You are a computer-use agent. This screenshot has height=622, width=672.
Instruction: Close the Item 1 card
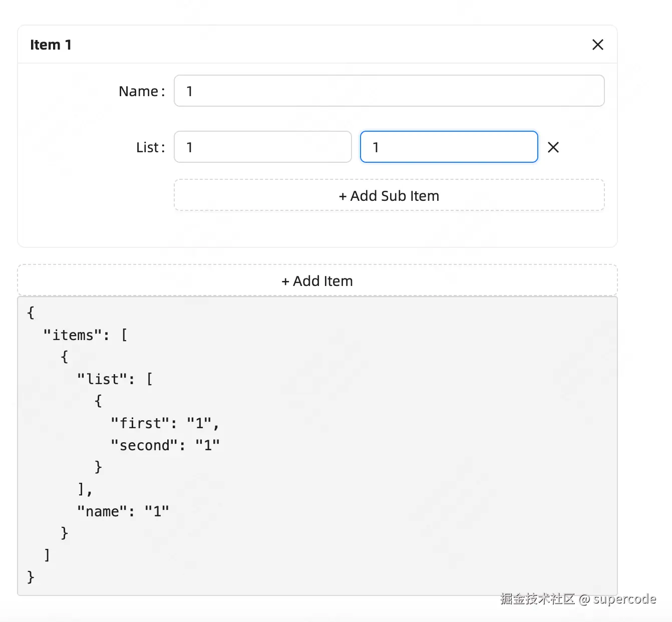597,45
